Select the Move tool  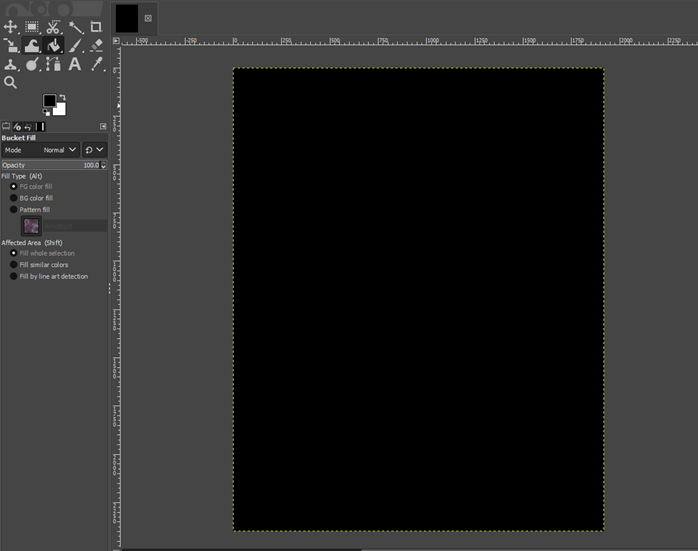(x=10, y=27)
